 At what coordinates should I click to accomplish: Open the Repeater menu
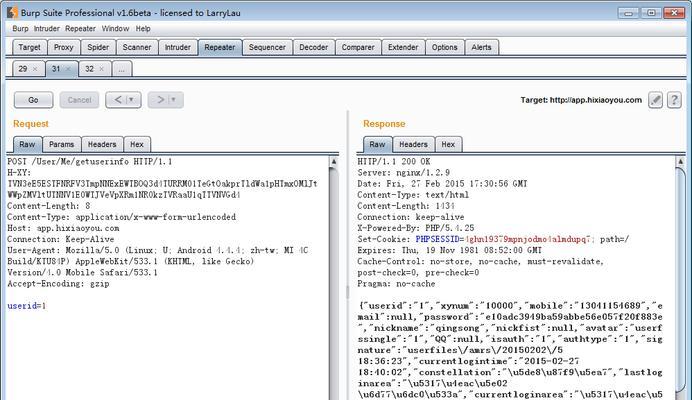80,29
